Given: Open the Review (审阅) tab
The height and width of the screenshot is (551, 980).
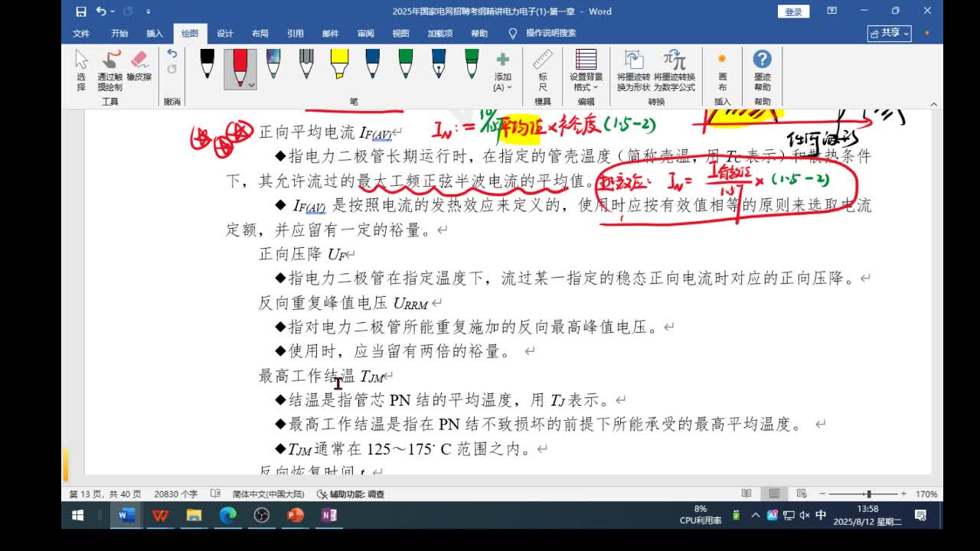Looking at the screenshot, I should 366,34.
